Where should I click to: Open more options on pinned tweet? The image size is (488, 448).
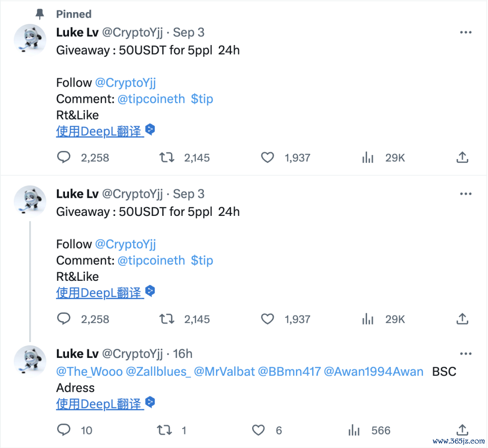click(x=465, y=32)
